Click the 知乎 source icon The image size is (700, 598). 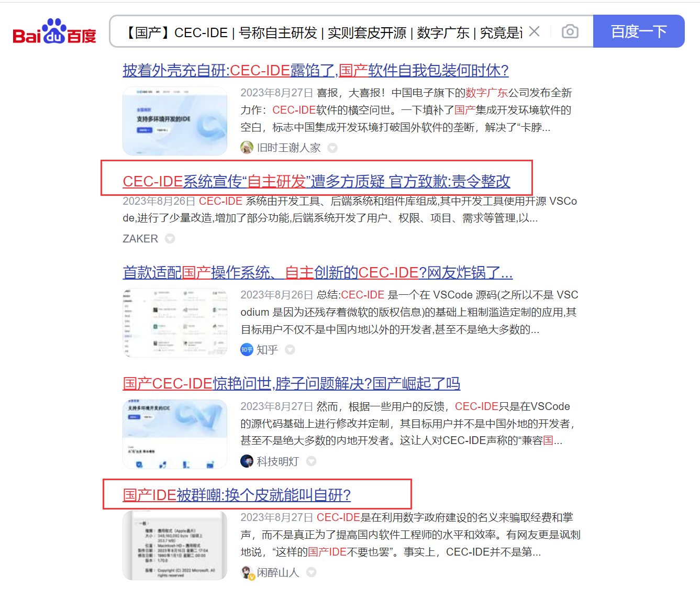(247, 349)
